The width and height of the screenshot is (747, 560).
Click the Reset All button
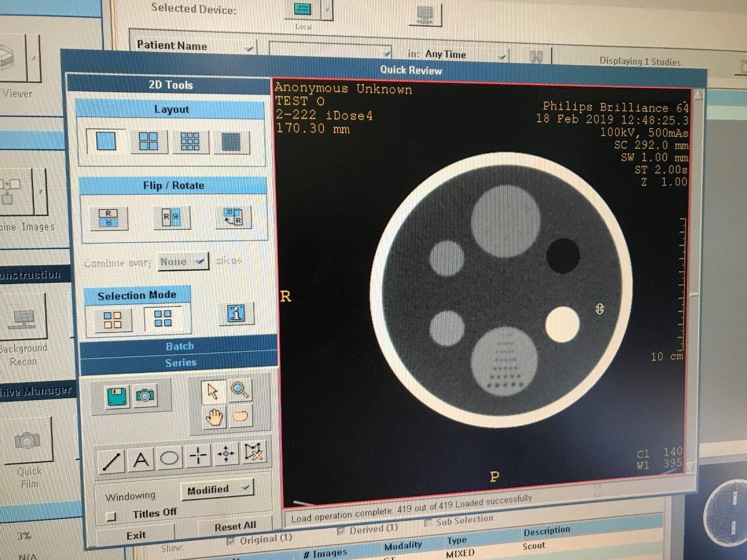pos(235,526)
